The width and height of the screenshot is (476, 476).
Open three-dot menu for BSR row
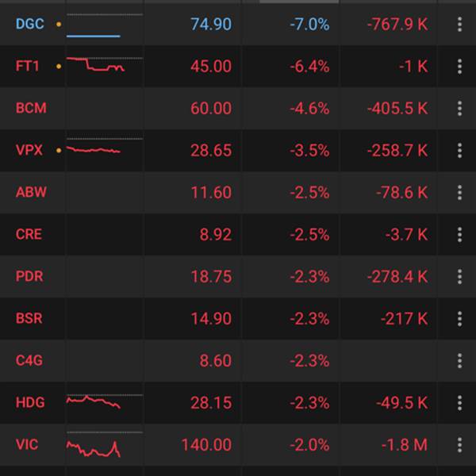(x=459, y=319)
